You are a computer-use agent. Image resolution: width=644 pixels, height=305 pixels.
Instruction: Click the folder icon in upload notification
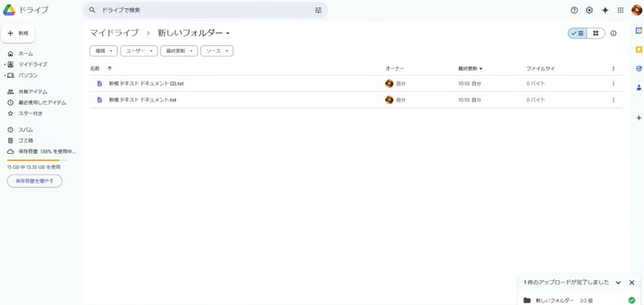[x=527, y=300]
